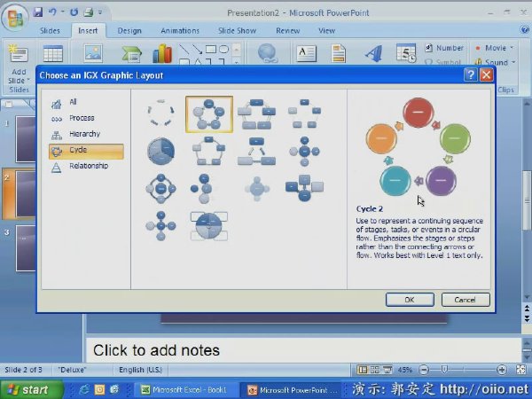The image size is (532, 399).
Task: Expand the Undo history dropdown arrow
Action: (x=62, y=12)
